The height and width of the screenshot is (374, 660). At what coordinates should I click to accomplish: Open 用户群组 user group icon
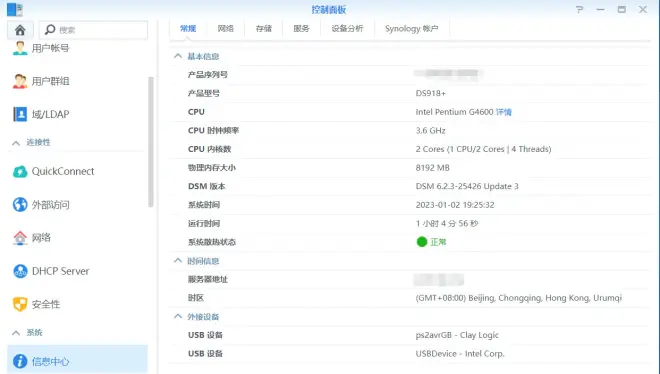[x=20, y=81]
